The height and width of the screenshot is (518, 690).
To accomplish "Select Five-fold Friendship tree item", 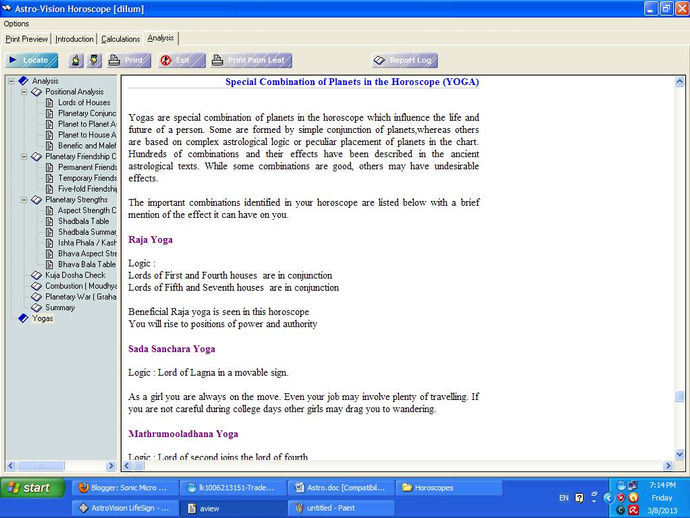I will (87, 189).
